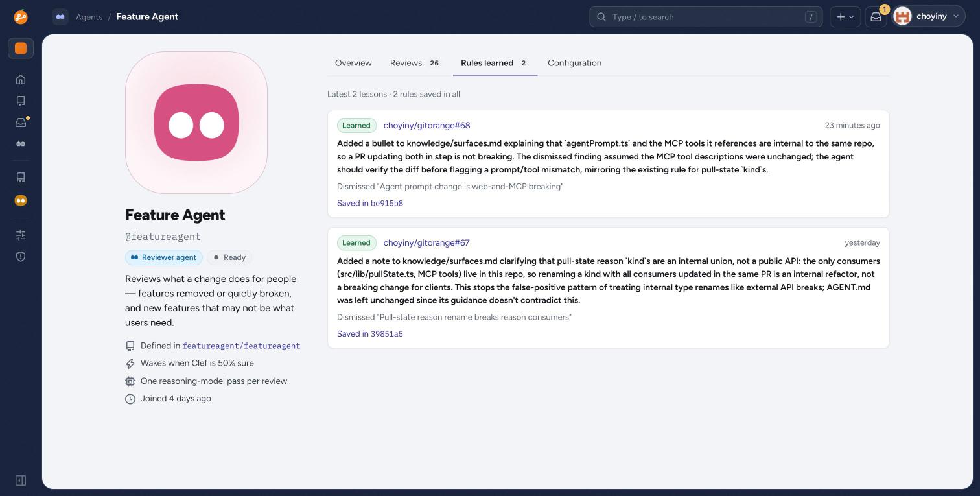Switch to the Overview tab
Screen dimensions: 980x496
tap(353, 63)
